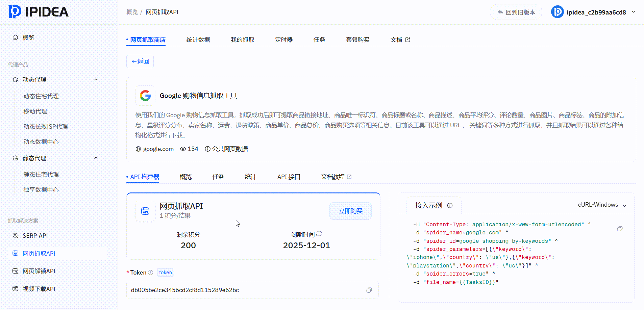Open 静态住宅代理 in sidebar
This screenshot has width=644, height=310.
click(41, 175)
